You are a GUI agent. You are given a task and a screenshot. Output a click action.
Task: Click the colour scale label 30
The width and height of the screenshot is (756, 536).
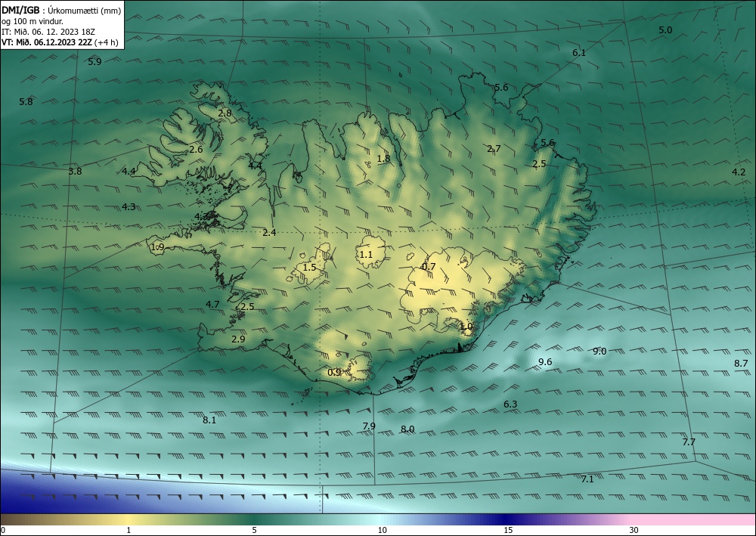pyautogui.click(x=634, y=531)
